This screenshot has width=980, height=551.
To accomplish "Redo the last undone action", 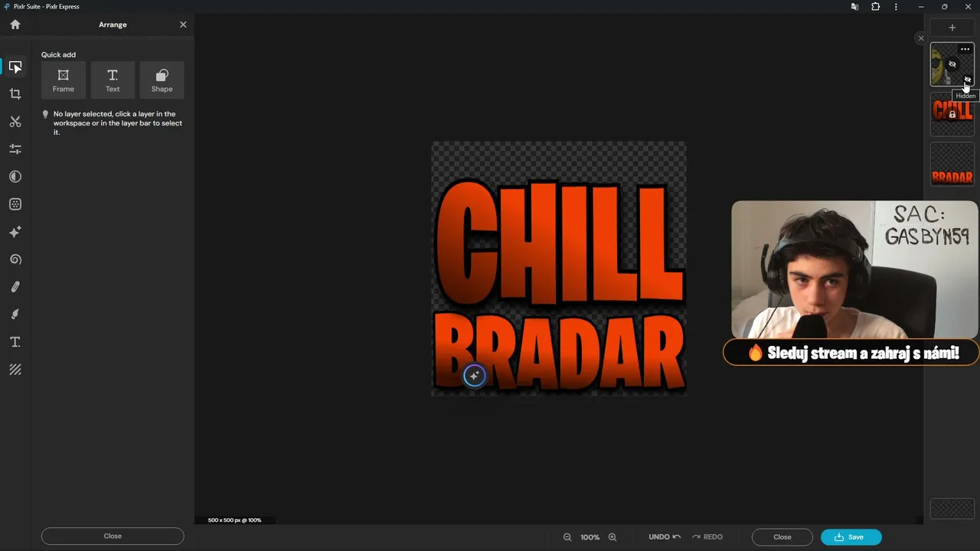I will [x=707, y=537].
